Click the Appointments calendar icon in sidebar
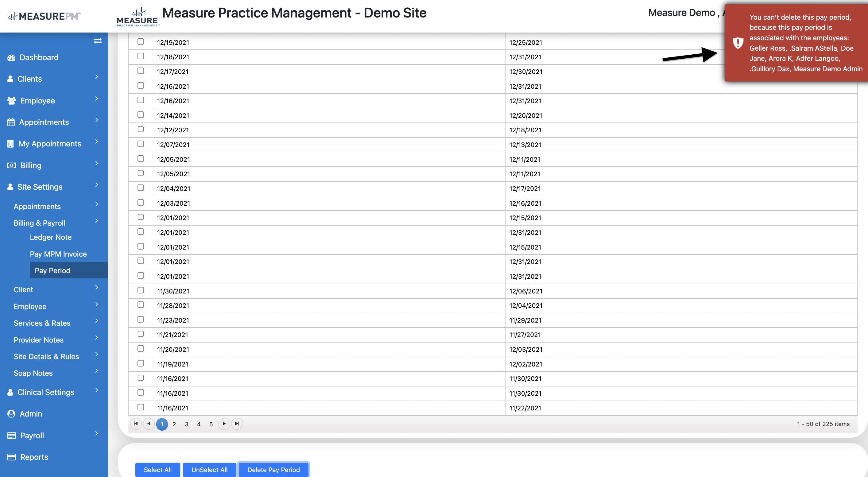The height and width of the screenshot is (477, 868). 11,122
